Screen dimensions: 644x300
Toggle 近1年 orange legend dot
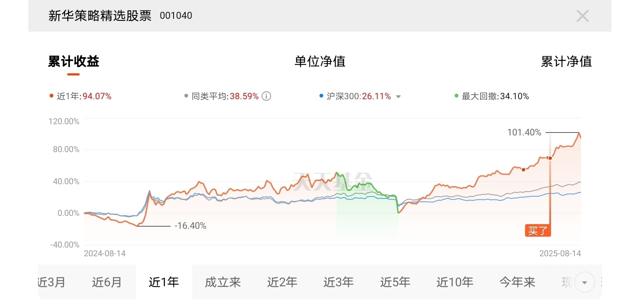pos(51,96)
